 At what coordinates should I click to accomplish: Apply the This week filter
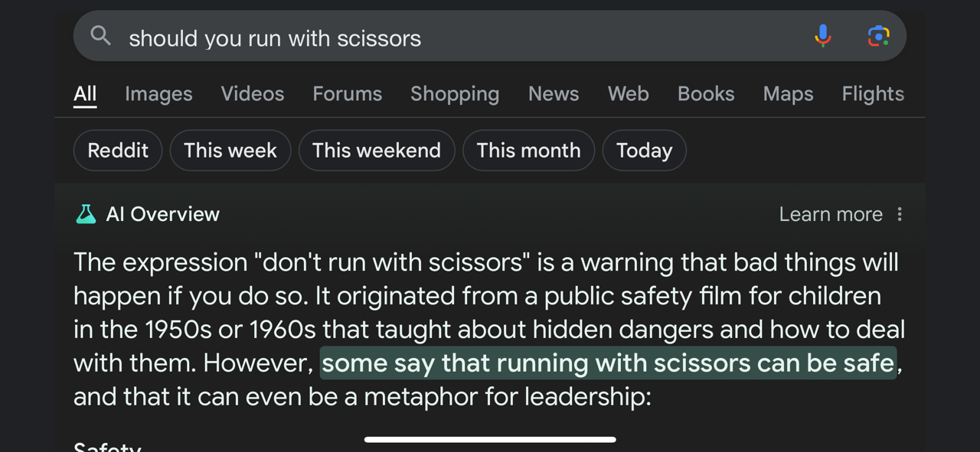(x=230, y=150)
